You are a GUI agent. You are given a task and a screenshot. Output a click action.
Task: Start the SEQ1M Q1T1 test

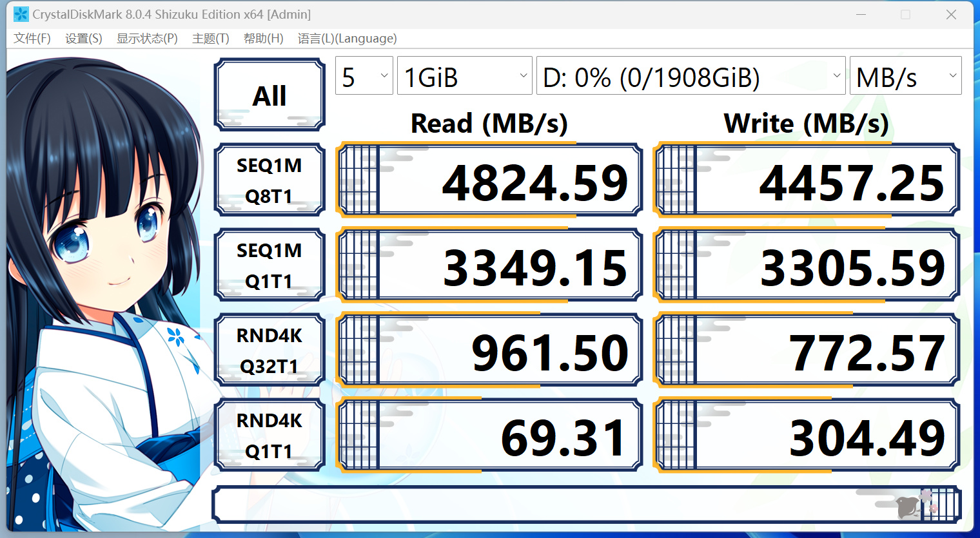269,264
